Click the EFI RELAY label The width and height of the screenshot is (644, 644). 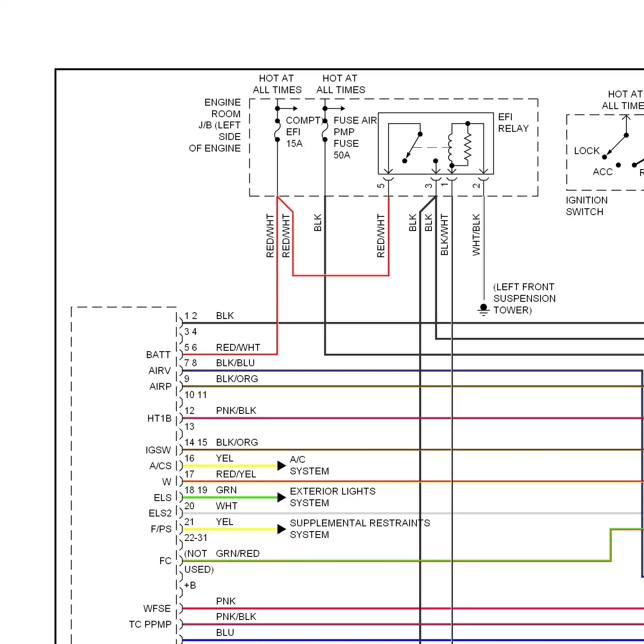point(513,123)
